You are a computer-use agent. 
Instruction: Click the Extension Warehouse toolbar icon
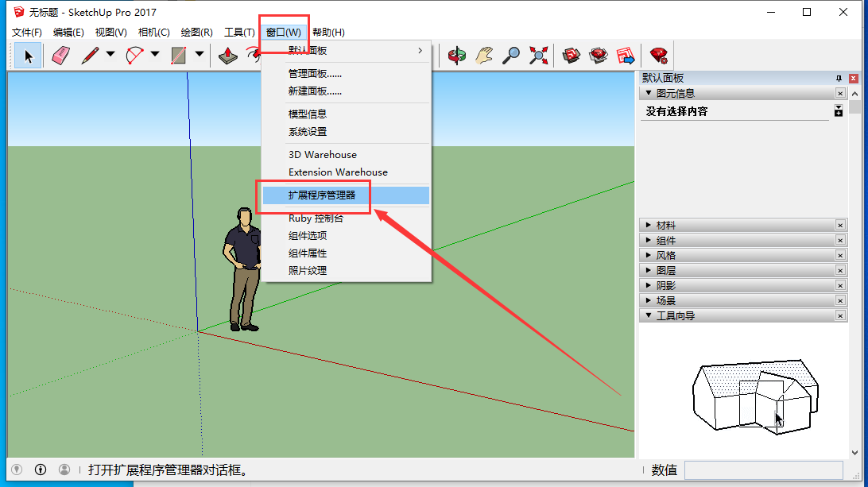pos(598,56)
